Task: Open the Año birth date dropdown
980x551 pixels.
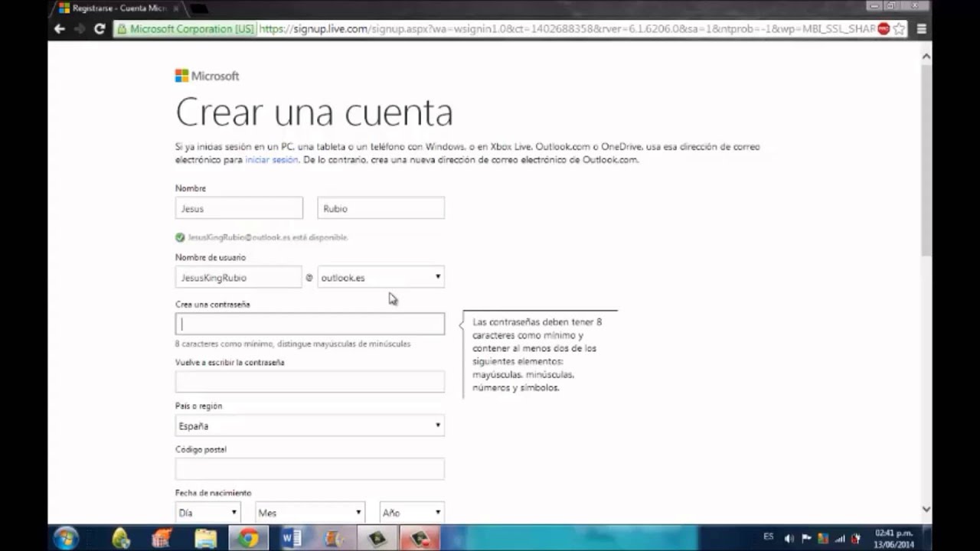Action: click(x=412, y=513)
